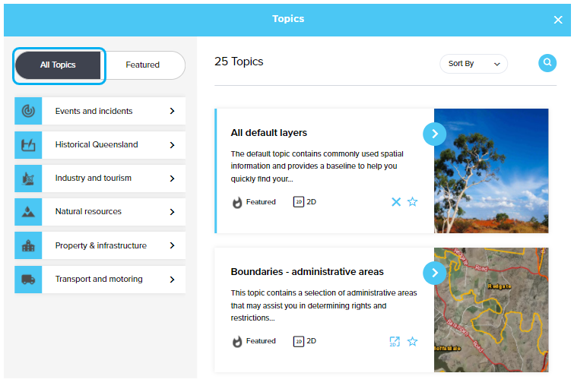Load Boundaries topic via 2D open icon

pyautogui.click(x=395, y=341)
